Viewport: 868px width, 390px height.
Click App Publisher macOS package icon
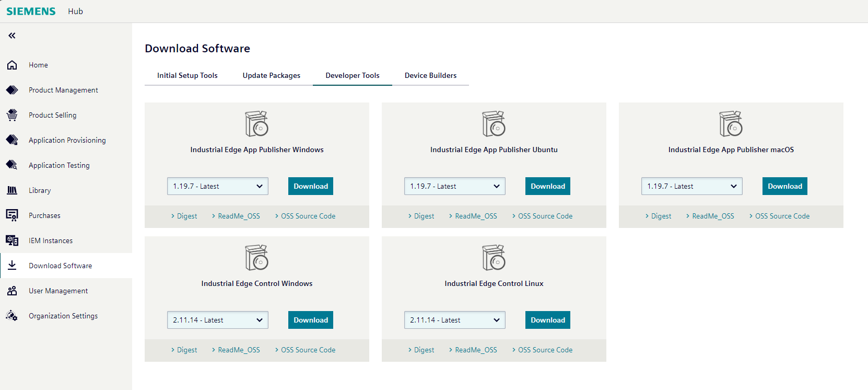click(x=731, y=123)
